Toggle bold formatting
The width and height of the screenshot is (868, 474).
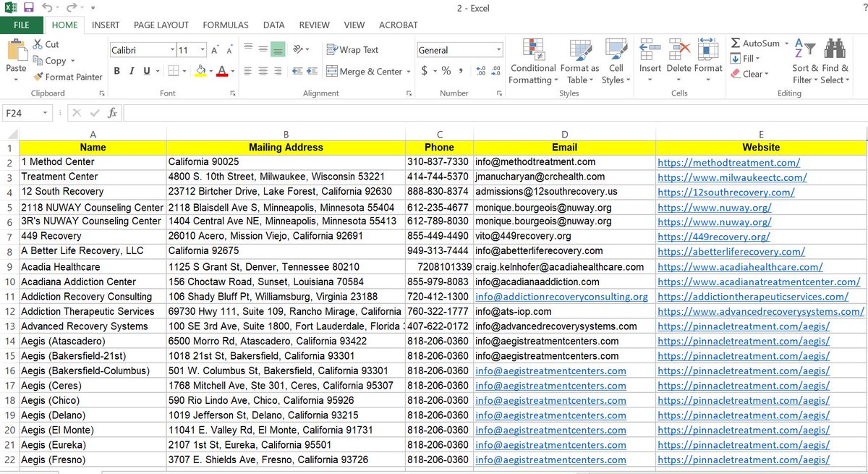coord(116,71)
